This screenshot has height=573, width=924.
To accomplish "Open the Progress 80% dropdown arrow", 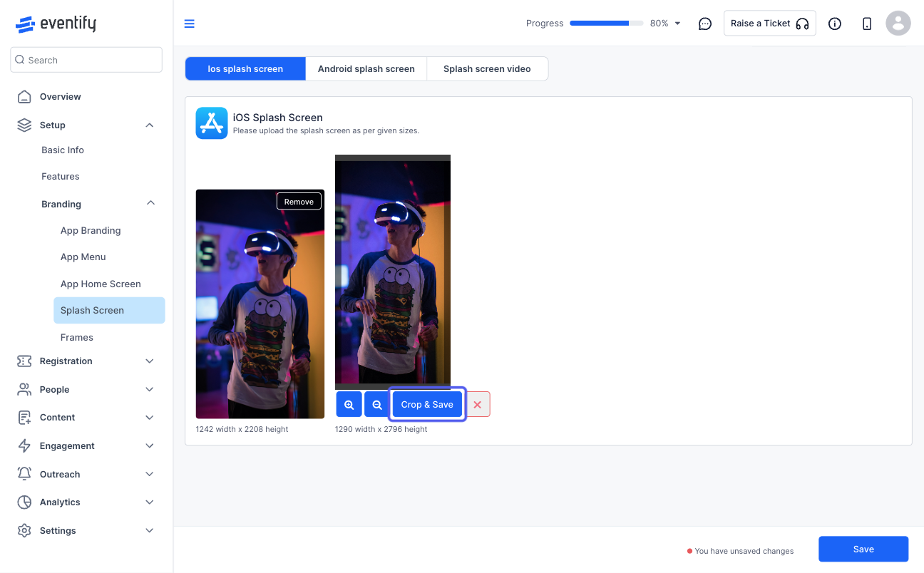I will (x=677, y=24).
